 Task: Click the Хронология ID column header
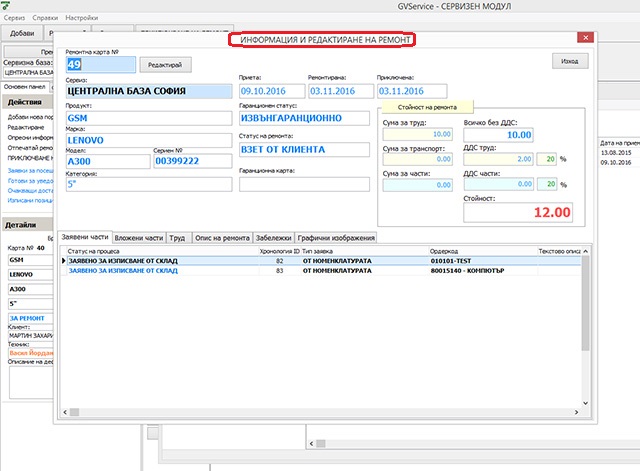tap(280, 251)
